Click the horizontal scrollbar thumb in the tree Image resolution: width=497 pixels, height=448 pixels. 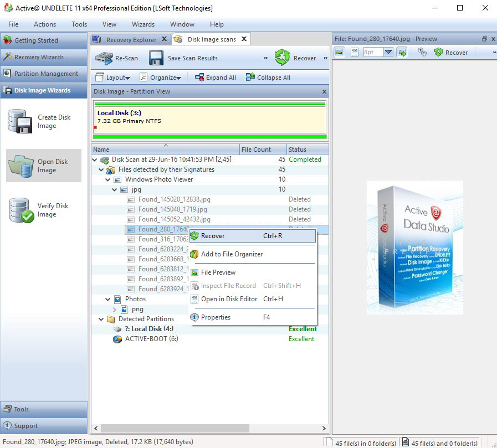(x=175, y=429)
